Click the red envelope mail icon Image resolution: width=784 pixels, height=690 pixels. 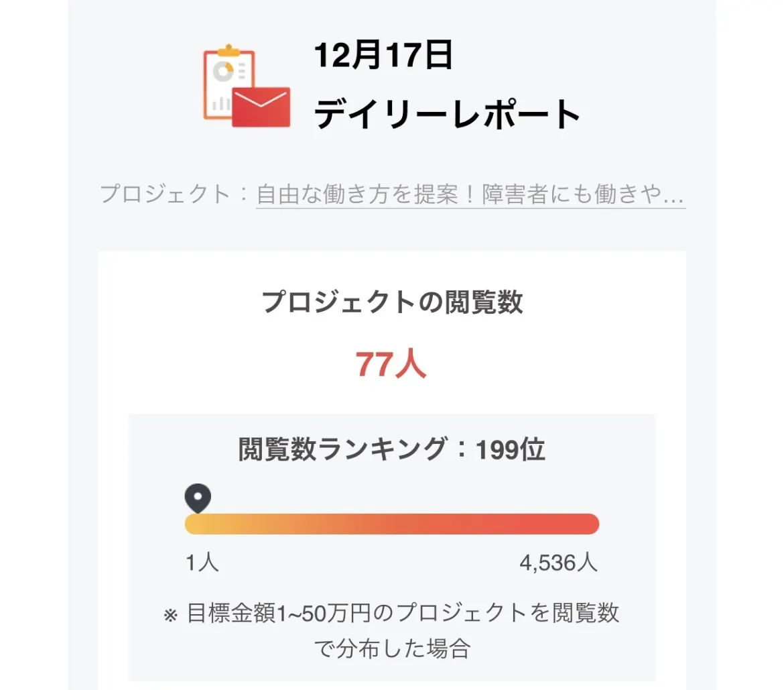point(261,107)
